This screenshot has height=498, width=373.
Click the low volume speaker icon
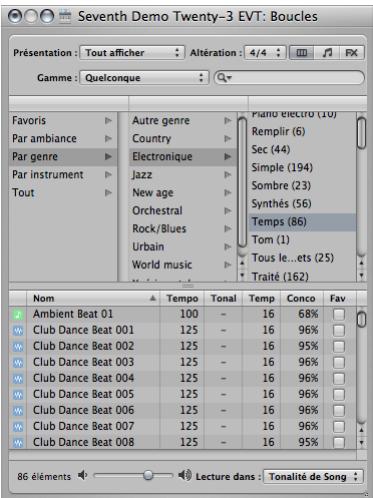82,475
